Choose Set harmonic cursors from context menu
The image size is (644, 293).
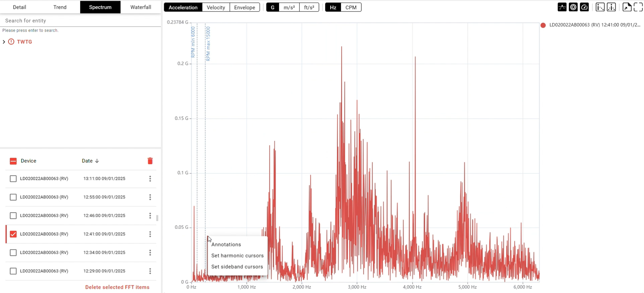pos(237,255)
